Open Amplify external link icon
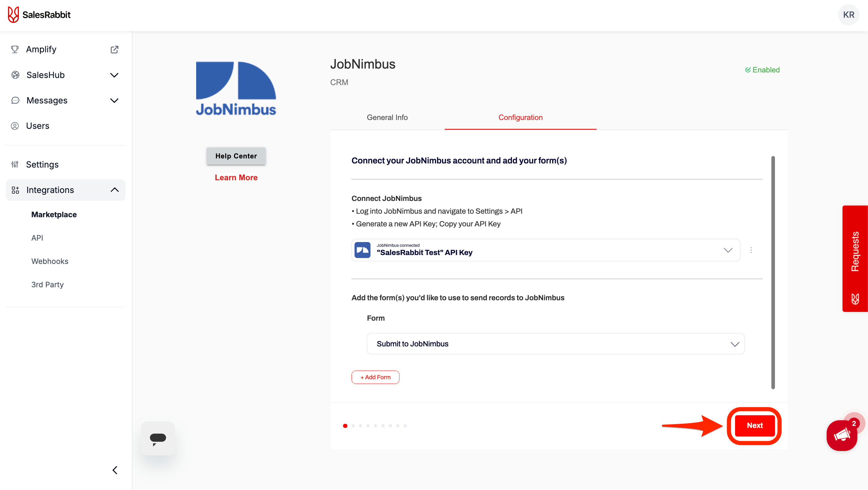868x490 pixels. pyautogui.click(x=114, y=50)
